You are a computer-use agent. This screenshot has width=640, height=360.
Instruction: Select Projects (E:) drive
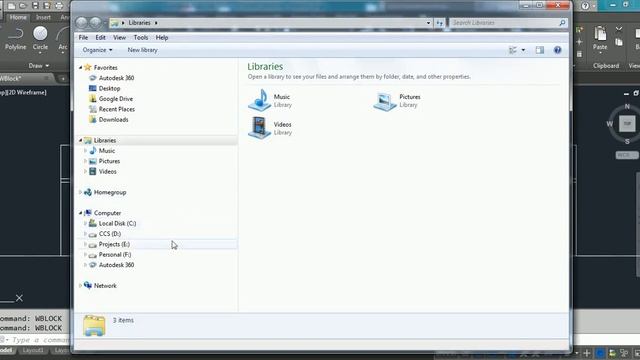point(114,244)
